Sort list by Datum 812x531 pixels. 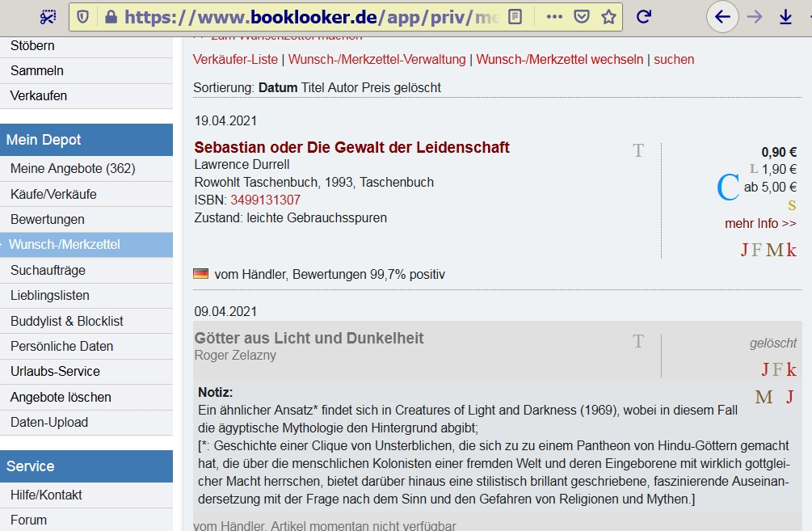pos(278,87)
